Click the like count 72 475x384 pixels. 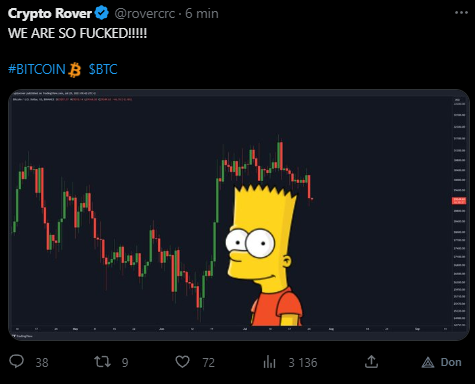click(x=209, y=362)
